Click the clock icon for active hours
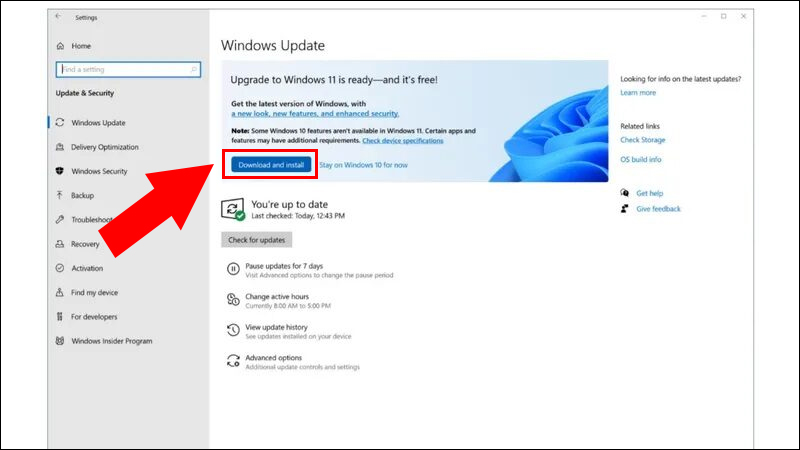 233,299
